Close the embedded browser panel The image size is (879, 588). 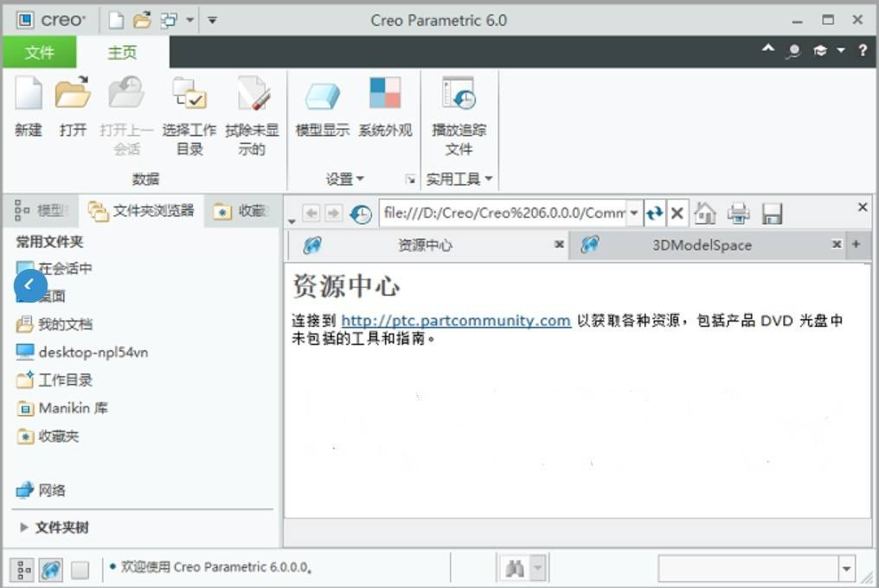[x=863, y=208]
